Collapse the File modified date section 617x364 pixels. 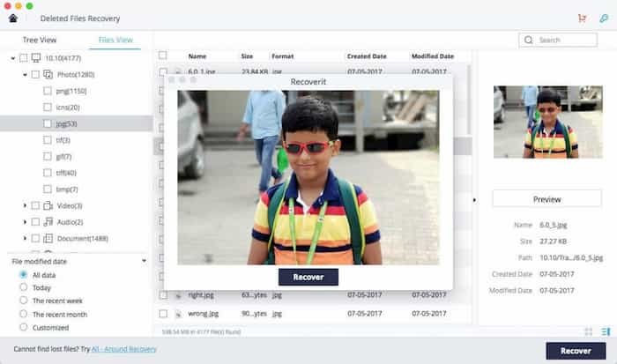(x=144, y=261)
